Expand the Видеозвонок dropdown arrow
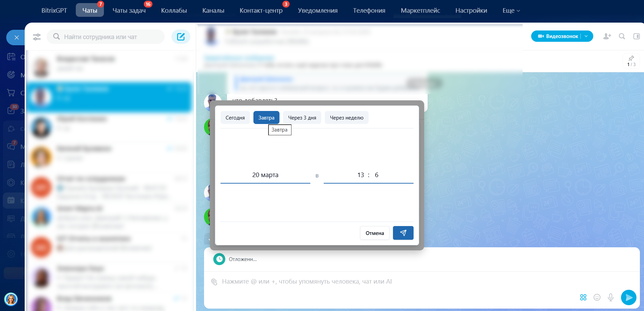Viewport: 644px width, 311px height. pos(586,36)
